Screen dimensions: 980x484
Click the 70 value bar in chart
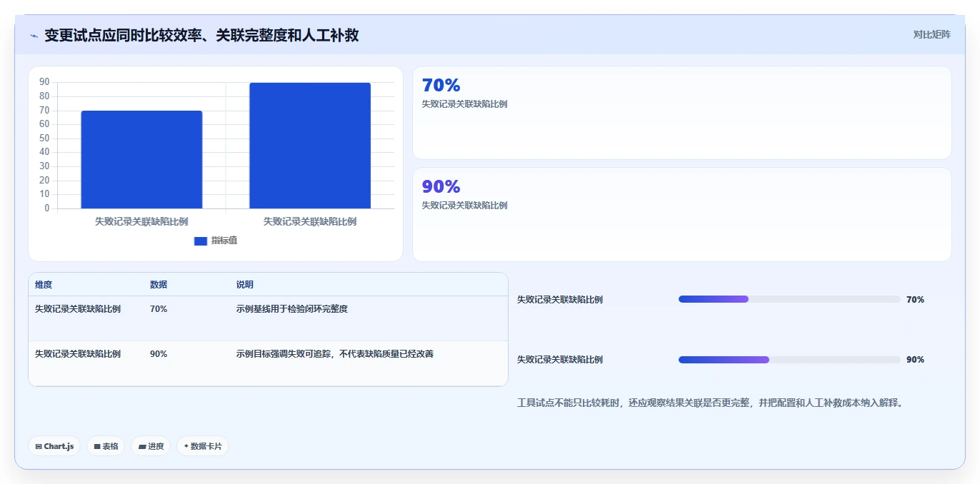[141, 160]
